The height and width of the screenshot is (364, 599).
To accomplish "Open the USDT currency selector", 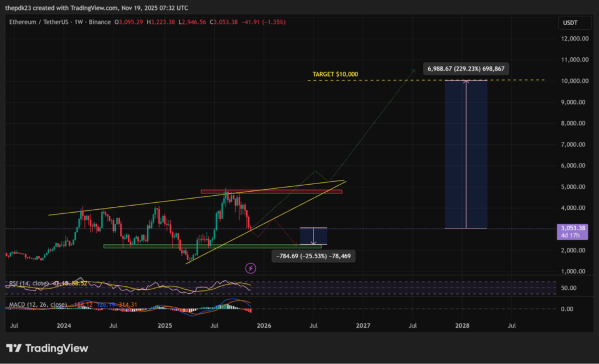I will click(x=572, y=22).
